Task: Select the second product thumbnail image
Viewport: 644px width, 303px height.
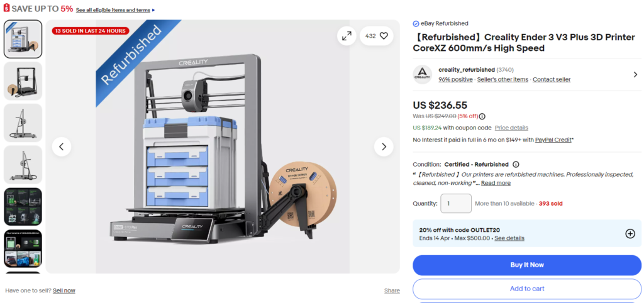Action: tap(23, 81)
